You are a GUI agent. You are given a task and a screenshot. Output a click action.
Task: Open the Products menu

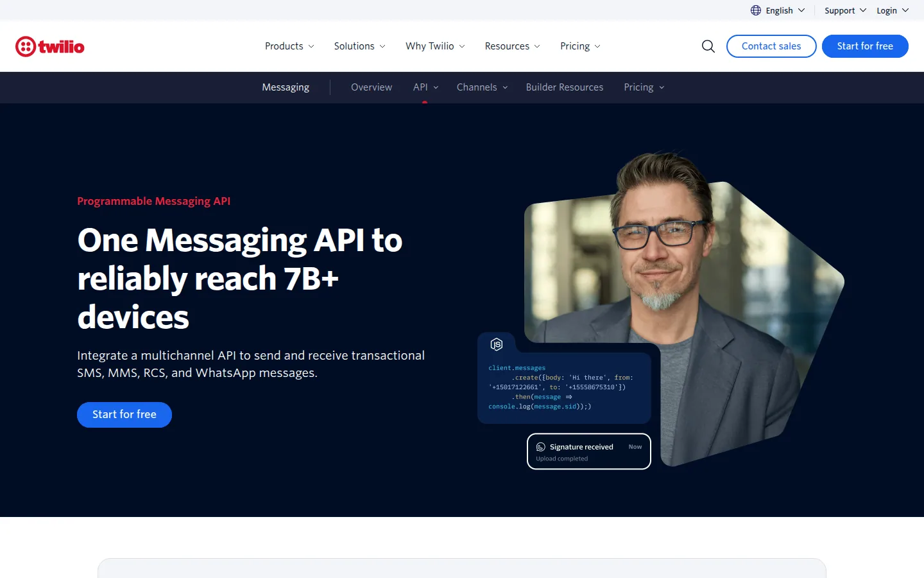289,46
